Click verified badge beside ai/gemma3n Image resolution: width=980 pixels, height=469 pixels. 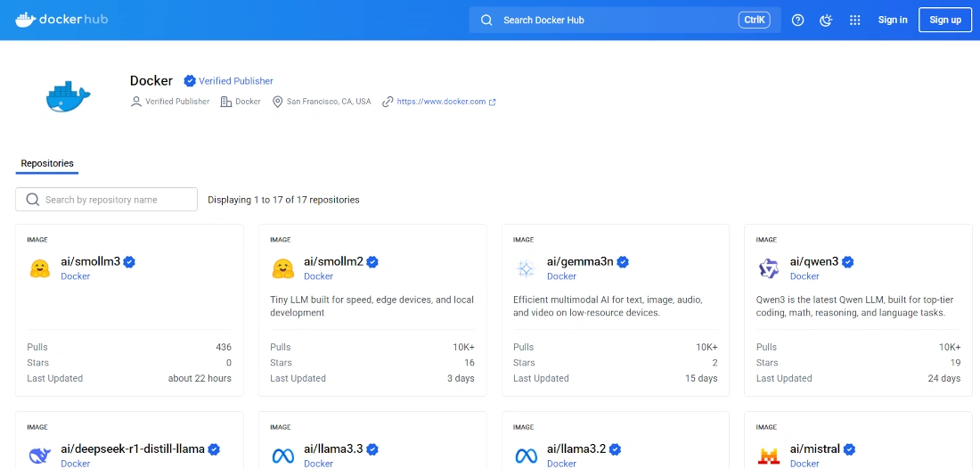(623, 262)
